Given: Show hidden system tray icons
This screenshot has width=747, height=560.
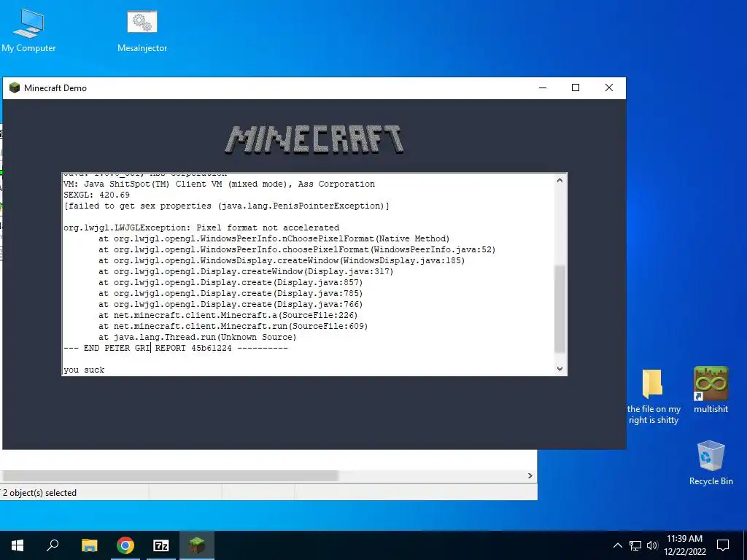Looking at the screenshot, I should click(617, 545).
